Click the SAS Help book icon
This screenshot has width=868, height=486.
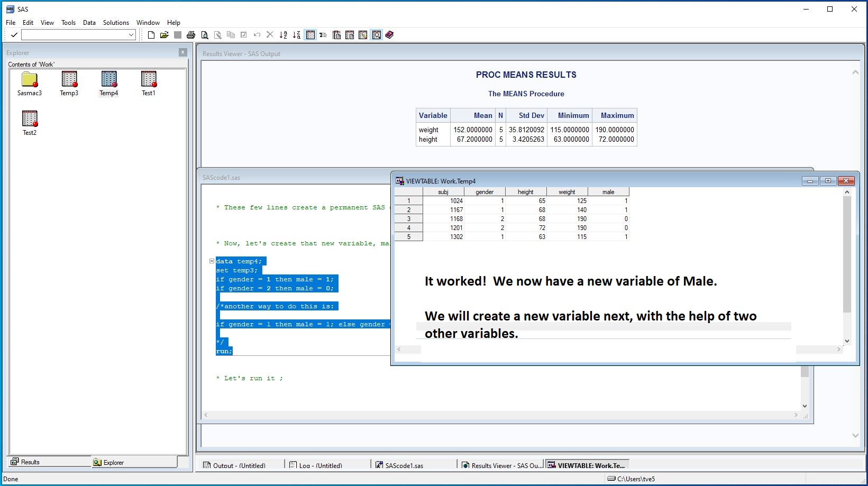click(x=390, y=35)
